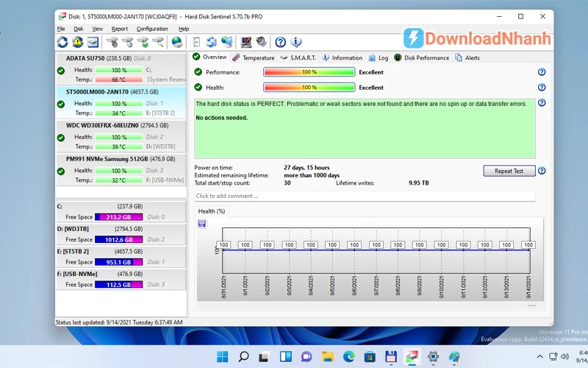
Task: Open View menu
Action: 97,29
